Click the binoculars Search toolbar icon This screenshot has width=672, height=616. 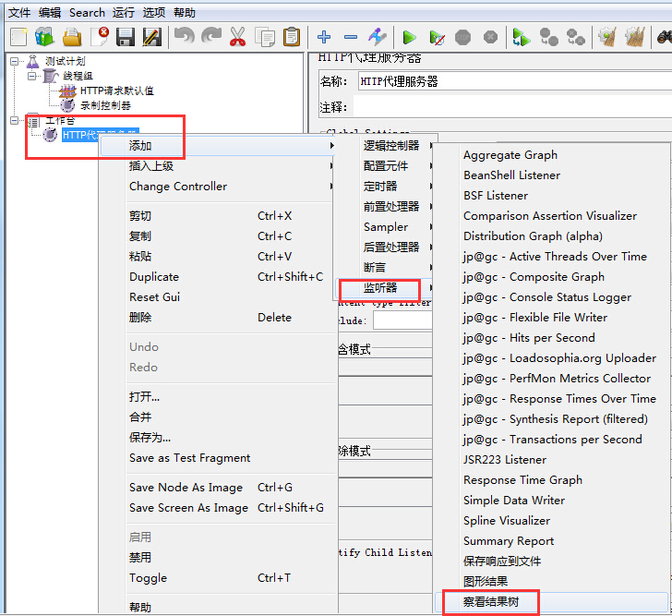click(x=665, y=37)
